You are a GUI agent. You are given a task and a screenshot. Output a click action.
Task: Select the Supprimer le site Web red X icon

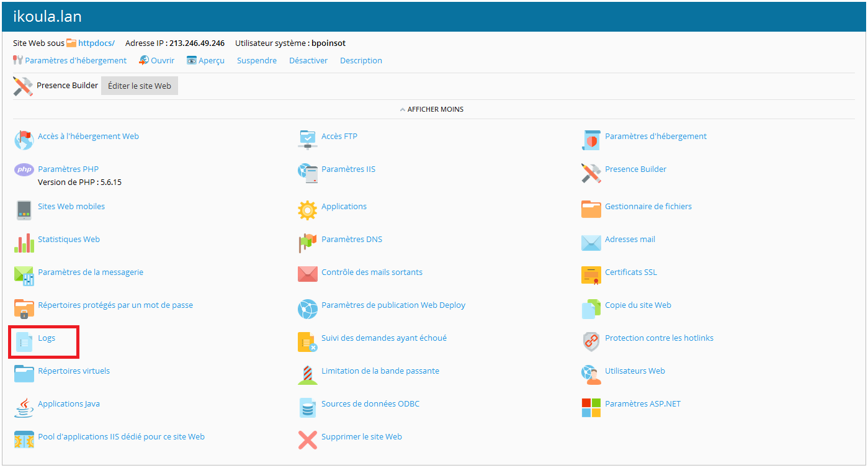(307, 441)
